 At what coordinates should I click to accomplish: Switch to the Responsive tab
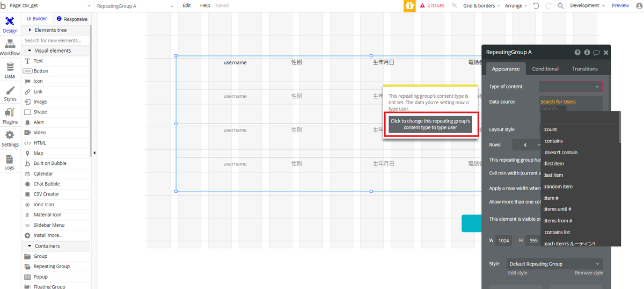(x=72, y=19)
